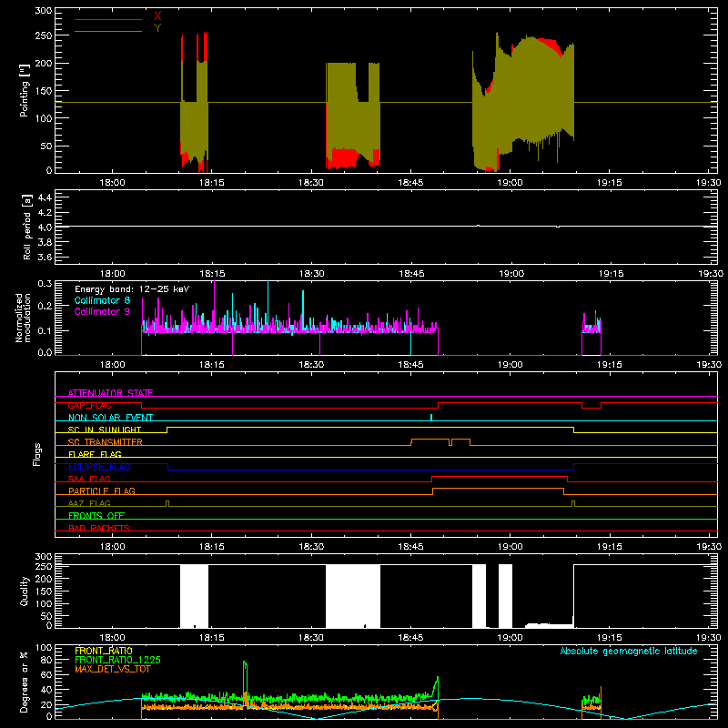Image resolution: width=728 pixels, height=728 pixels.
Task: Click the green FRONT_RATIO_1225 tall spike
Action: [245, 678]
